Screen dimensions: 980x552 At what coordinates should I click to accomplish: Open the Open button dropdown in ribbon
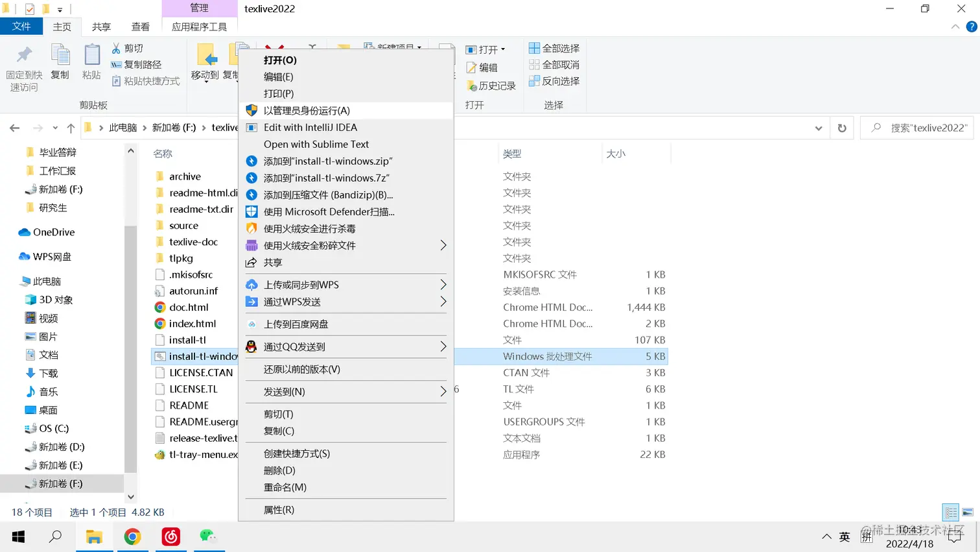[485, 50]
